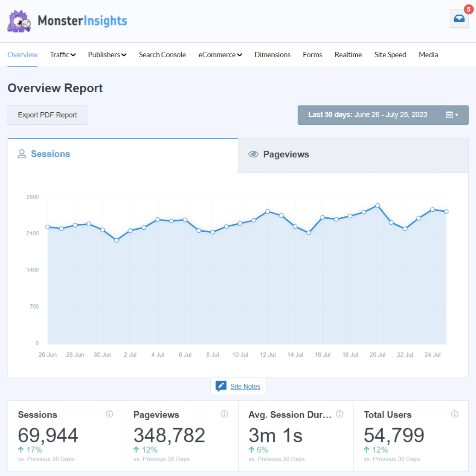Open the Realtime report

tap(348, 55)
